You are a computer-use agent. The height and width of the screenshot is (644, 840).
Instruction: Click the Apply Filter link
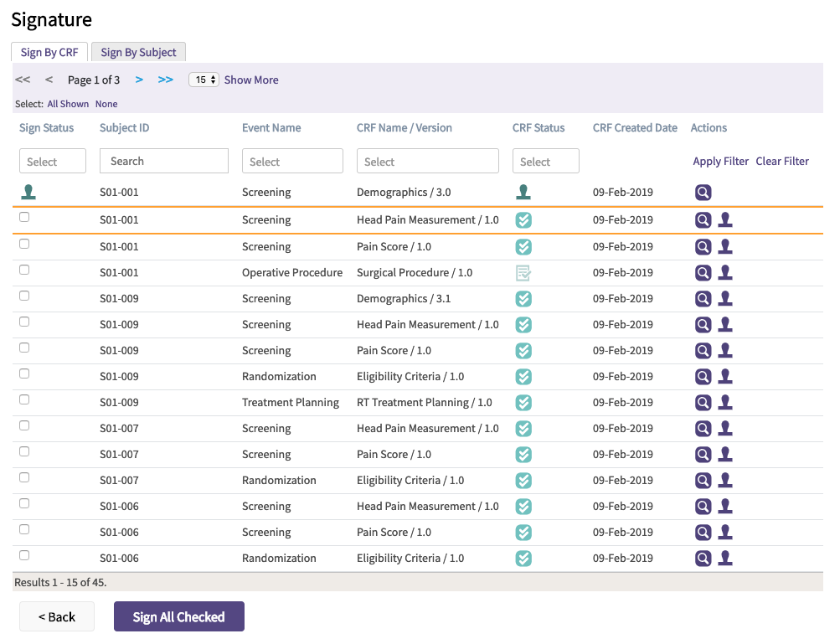point(720,162)
